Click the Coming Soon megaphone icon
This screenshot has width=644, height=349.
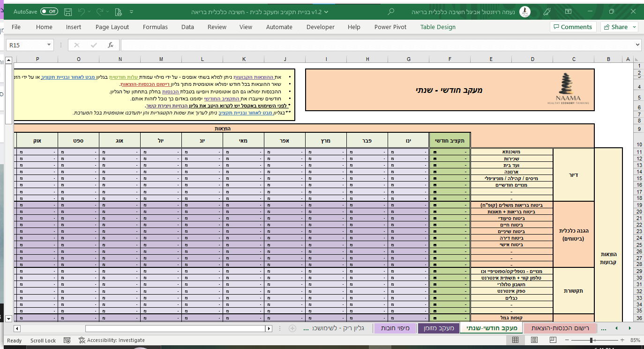(x=547, y=11)
